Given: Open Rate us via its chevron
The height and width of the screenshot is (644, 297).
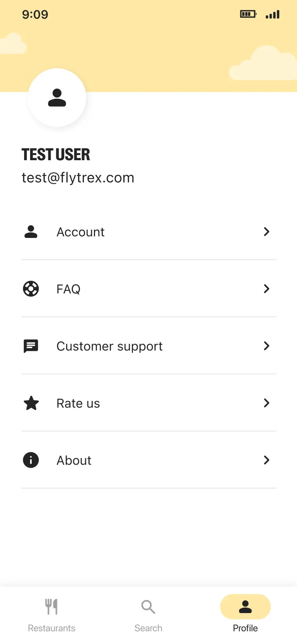Looking at the screenshot, I should pos(267,403).
